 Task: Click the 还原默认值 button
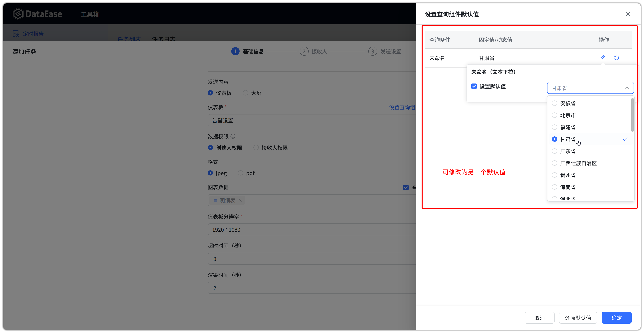click(x=578, y=318)
